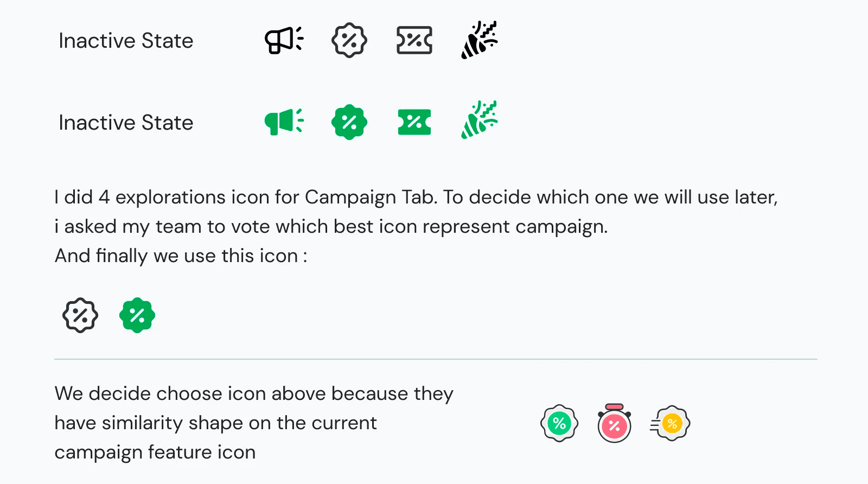Select the green party popper icon

point(479,120)
